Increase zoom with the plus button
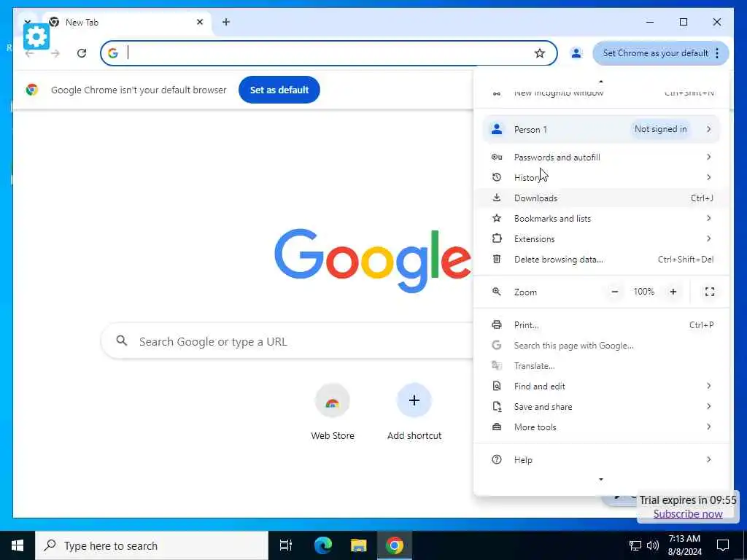The image size is (747, 560). [673, 292]
